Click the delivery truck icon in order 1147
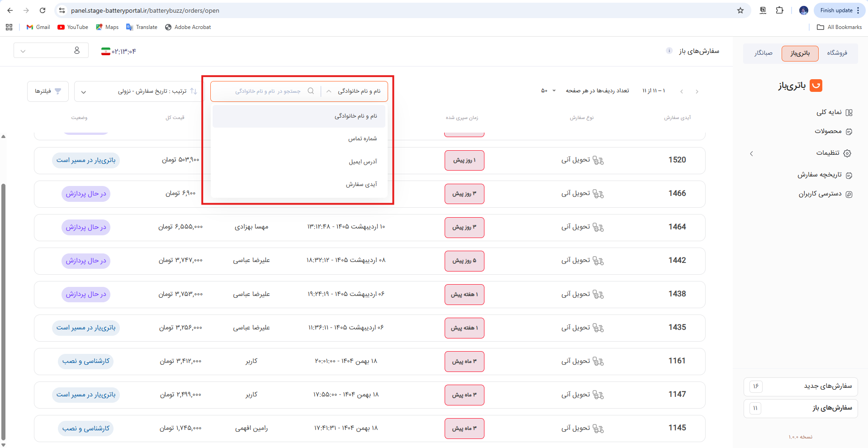 (598, 395)
